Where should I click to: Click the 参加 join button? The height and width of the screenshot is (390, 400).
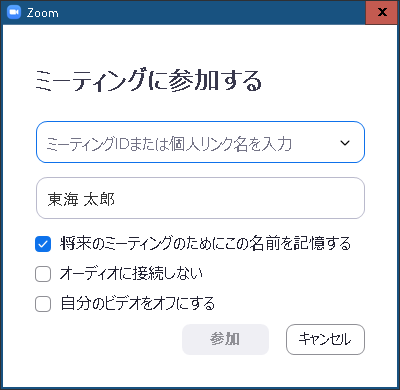[225, 339]
